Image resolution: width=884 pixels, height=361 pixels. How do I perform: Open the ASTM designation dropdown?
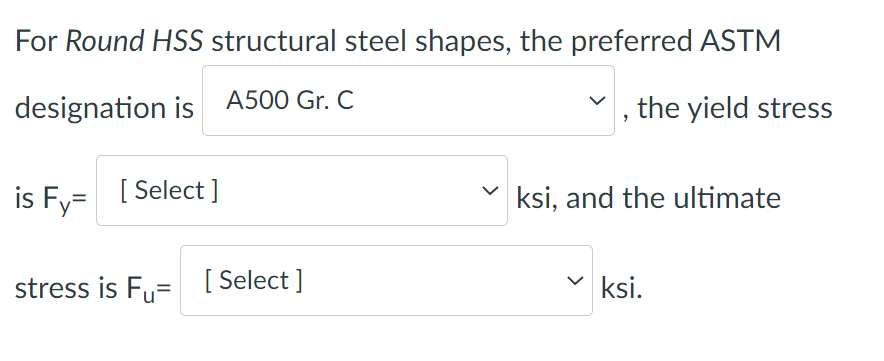[x=408, y=100]
